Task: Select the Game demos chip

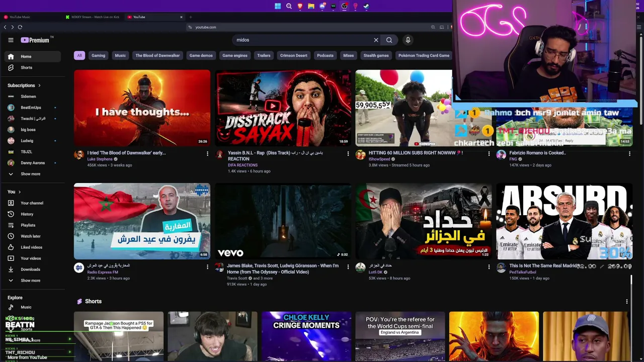Action: [x=201, y=55]
